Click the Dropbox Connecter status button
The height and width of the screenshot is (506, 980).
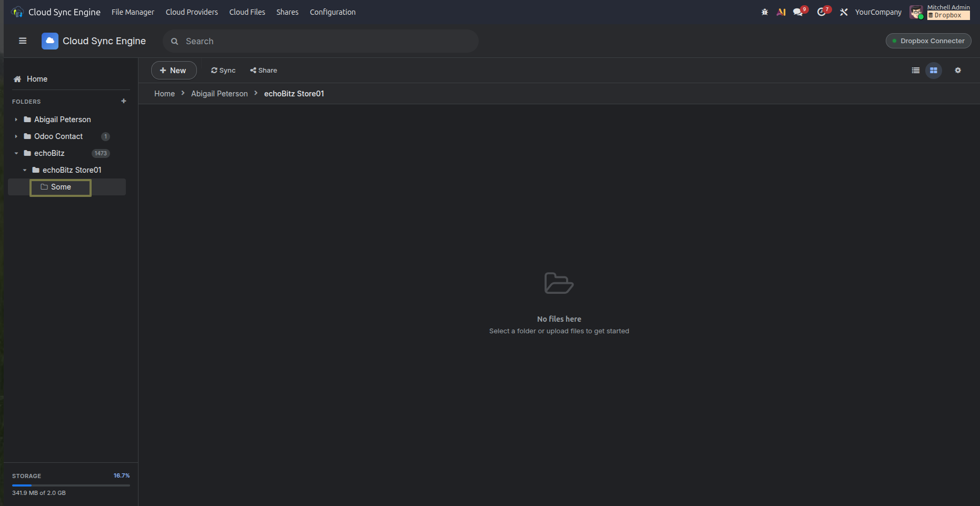click(x=928, y=41)
